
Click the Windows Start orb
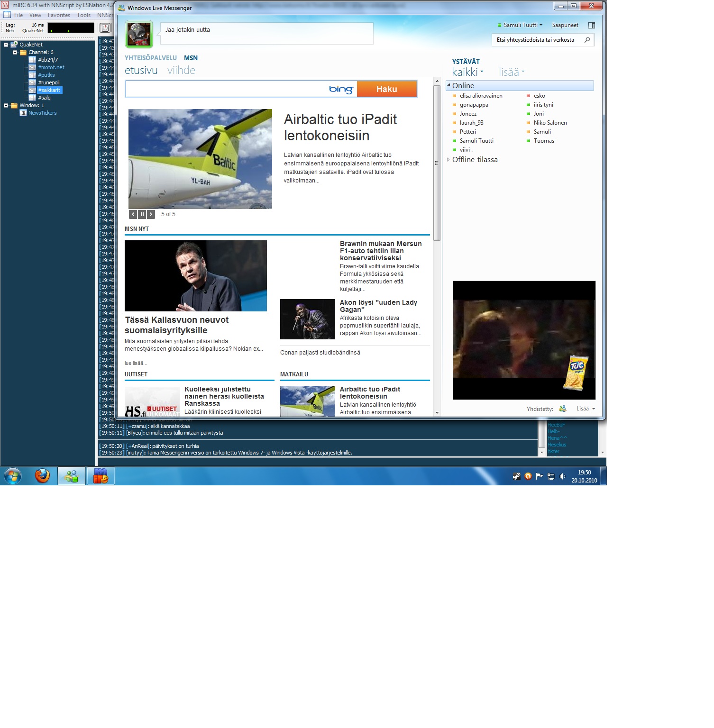[13, 476]
